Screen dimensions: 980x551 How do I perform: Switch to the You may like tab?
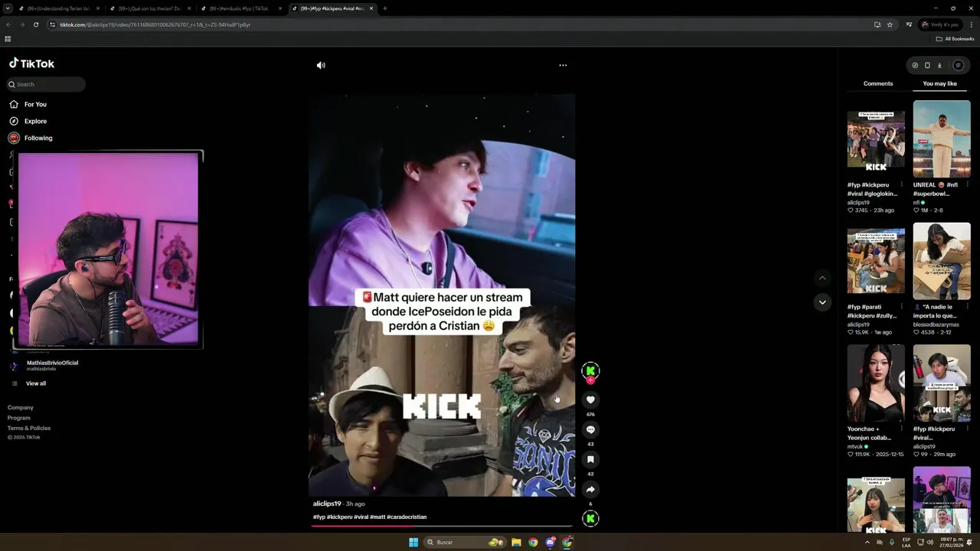pos(939,83)
